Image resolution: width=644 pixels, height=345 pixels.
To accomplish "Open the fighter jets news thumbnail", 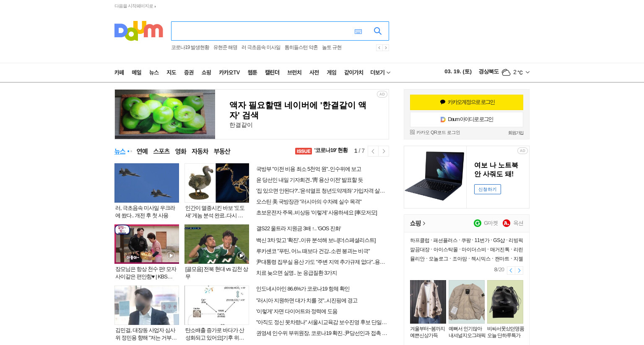I will [x=147, y=183].
